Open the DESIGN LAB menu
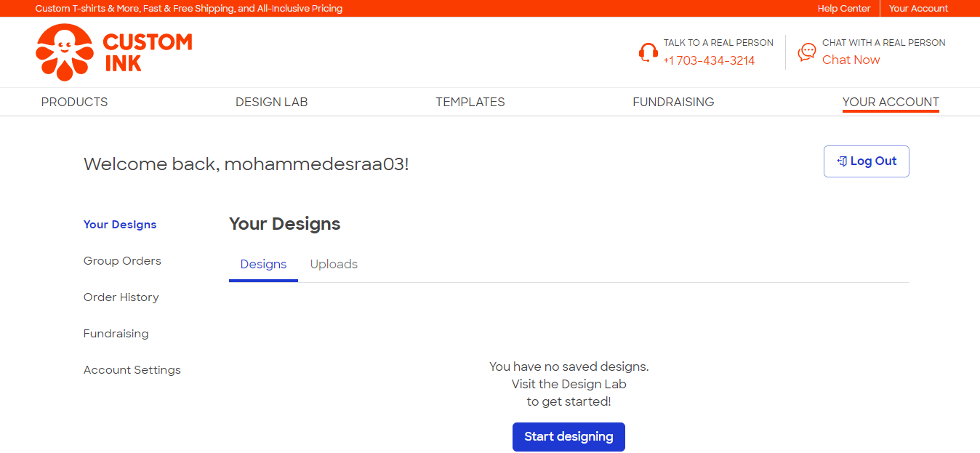 271,102
